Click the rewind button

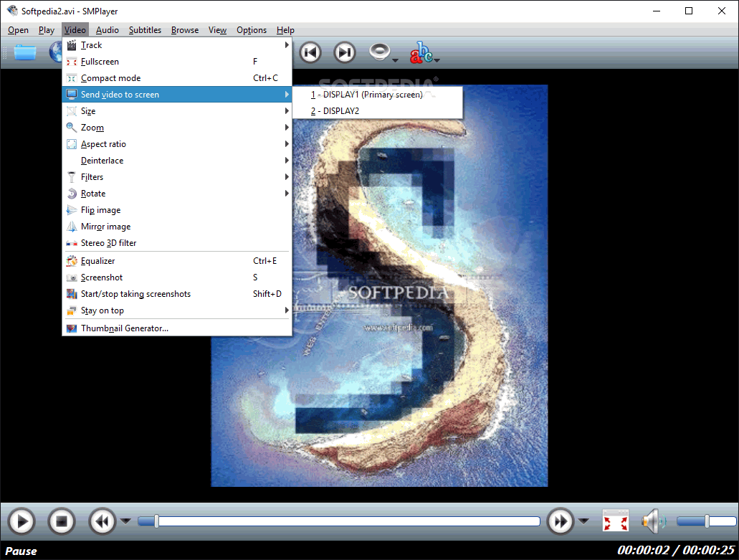[x=102, y=521]
